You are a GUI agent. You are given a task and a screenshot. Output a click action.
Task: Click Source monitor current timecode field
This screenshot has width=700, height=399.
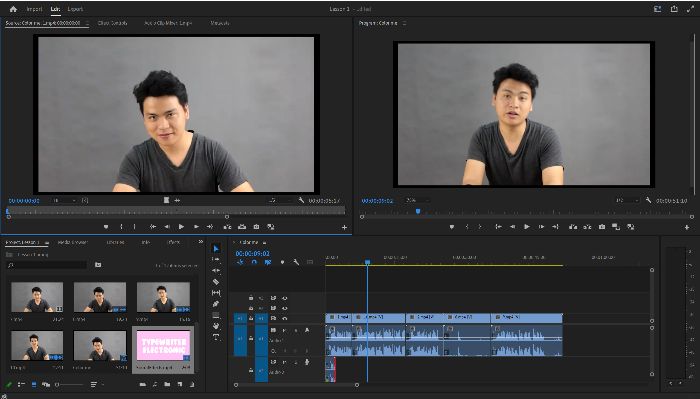(24, 201)
